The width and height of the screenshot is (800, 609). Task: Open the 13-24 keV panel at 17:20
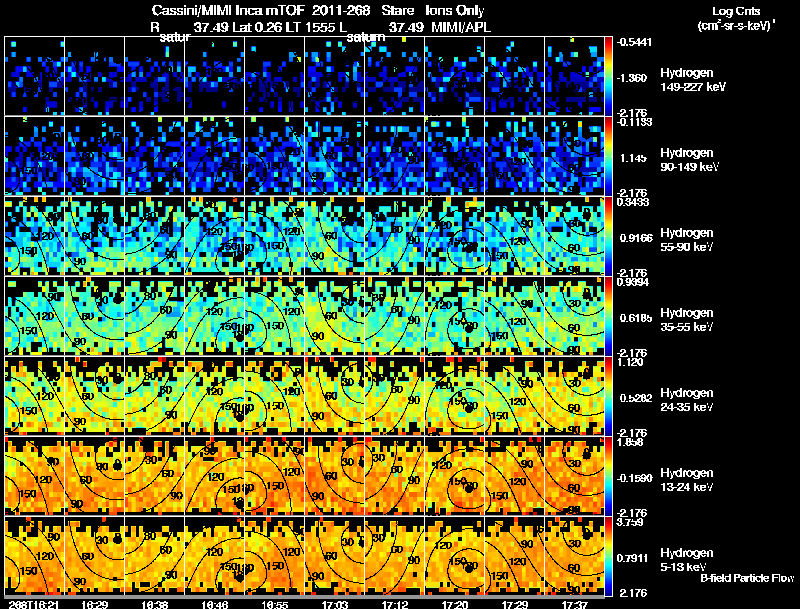tap(455, 476)
